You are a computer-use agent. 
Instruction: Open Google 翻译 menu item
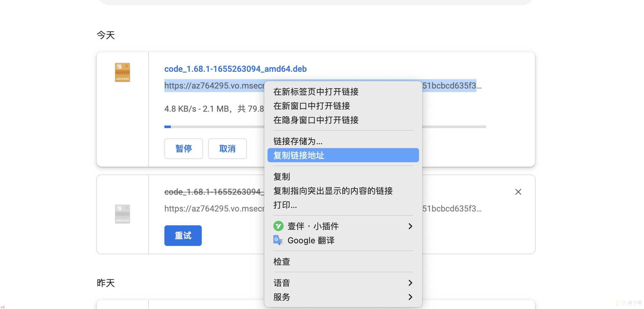coord(343,240)
